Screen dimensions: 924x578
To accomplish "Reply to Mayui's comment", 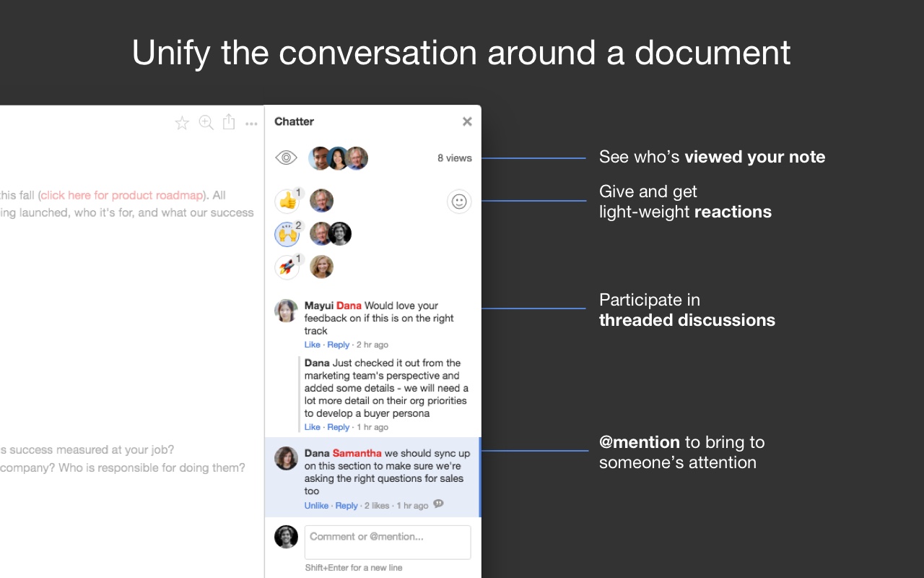I will [339, 345].
